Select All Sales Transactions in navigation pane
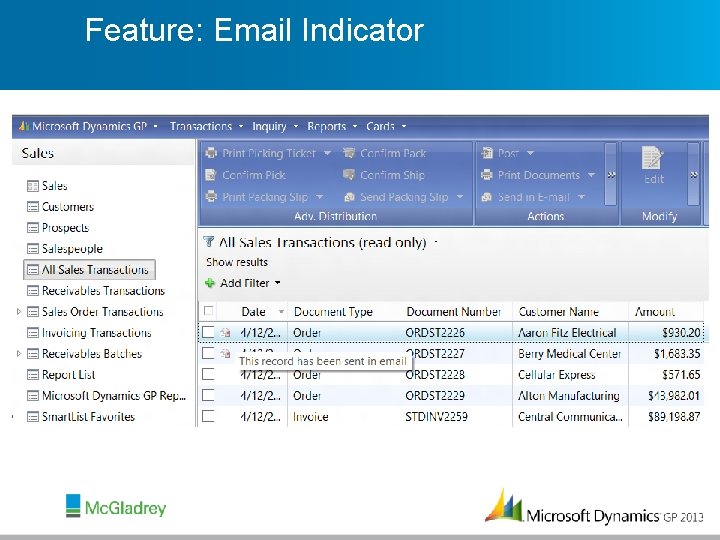720x540 pixels. (90, 270)
